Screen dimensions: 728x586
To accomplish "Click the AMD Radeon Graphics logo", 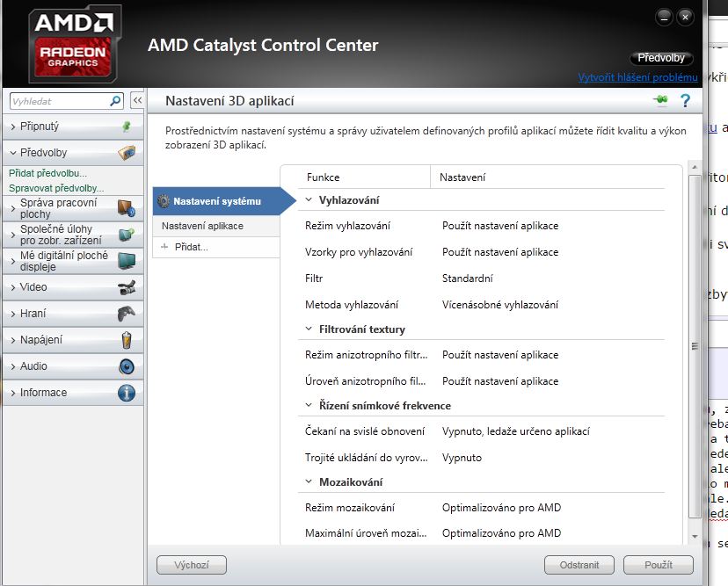I will click(x=74, y=44).
